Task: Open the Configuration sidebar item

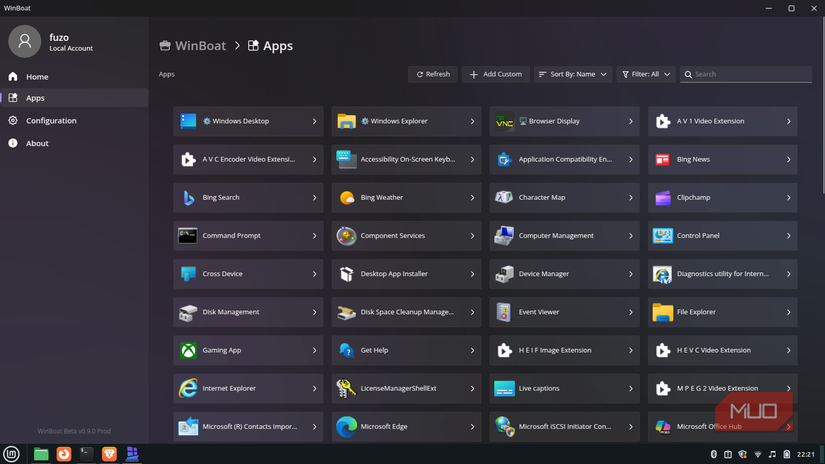Action: click(51, 121)
